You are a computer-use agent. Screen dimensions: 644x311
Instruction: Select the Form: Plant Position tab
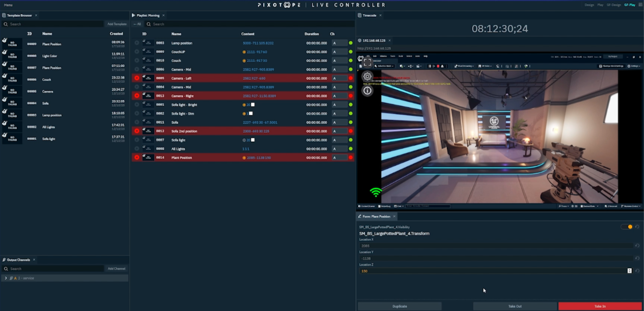[376, 216]
